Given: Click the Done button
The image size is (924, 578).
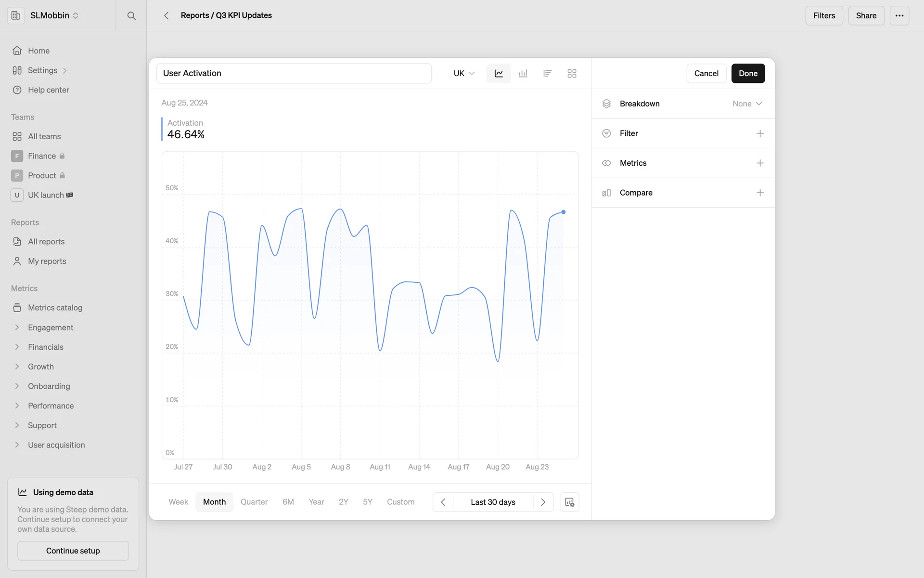Looking at the screenshot, I should [x=748, y=73].
